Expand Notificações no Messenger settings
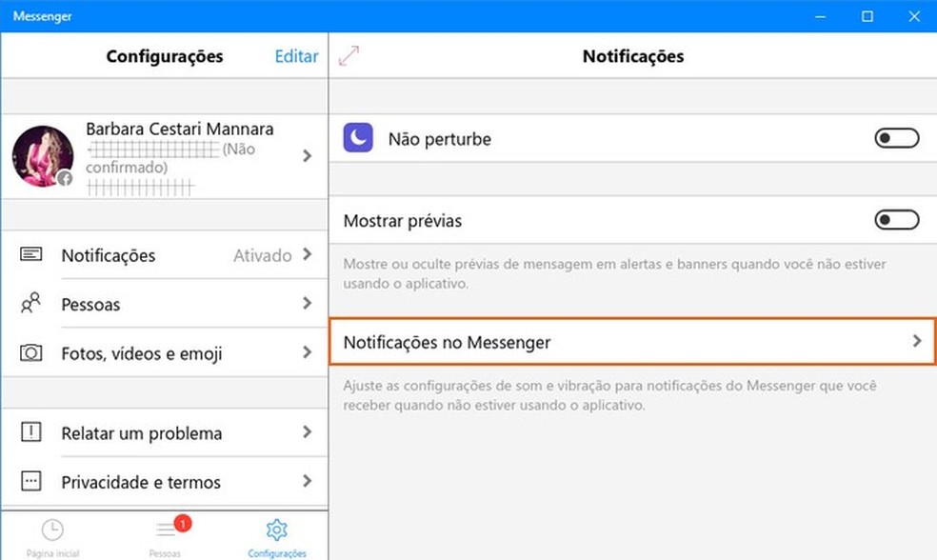The image size is (937, 560). pos(632,341)
